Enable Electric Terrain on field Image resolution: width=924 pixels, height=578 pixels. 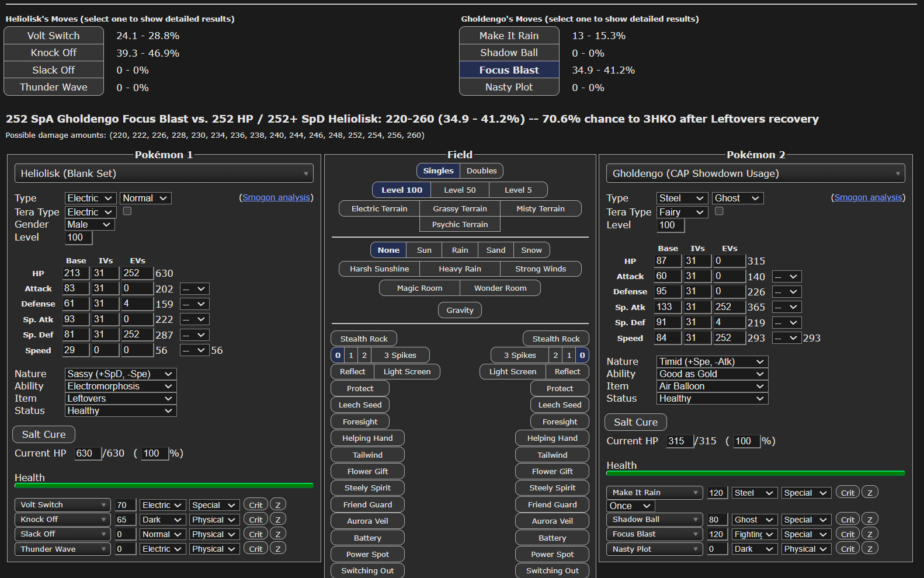tap(379, 209)
